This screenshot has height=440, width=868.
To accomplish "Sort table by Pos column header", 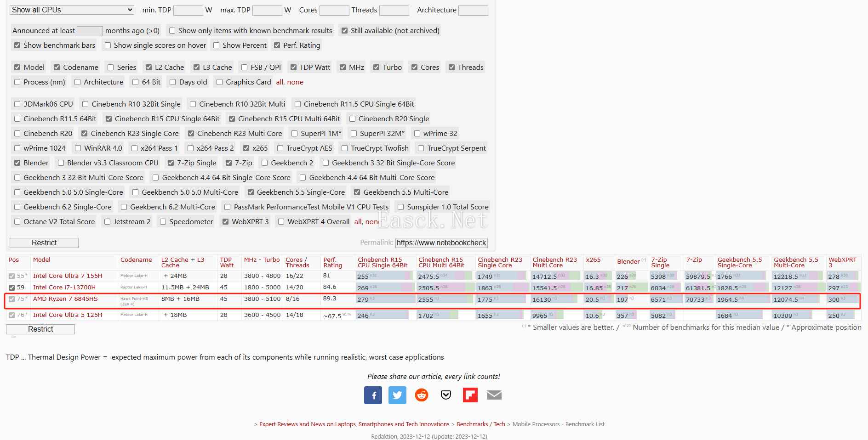I will point(14,260).
